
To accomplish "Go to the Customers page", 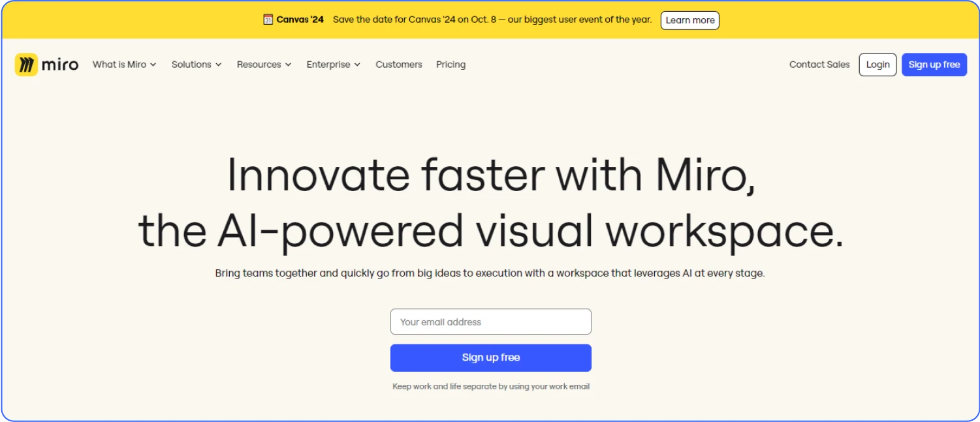I will [x=399, y=65].
